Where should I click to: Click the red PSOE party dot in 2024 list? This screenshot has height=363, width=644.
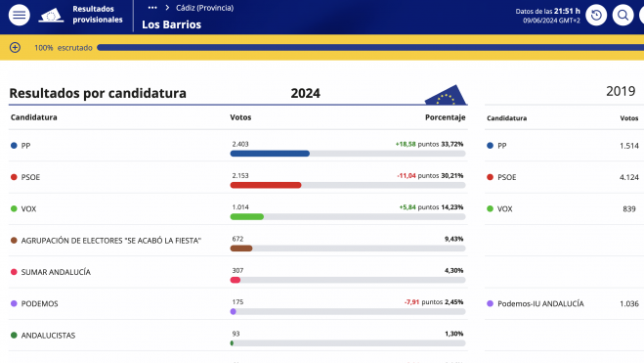tap(14, 177)
